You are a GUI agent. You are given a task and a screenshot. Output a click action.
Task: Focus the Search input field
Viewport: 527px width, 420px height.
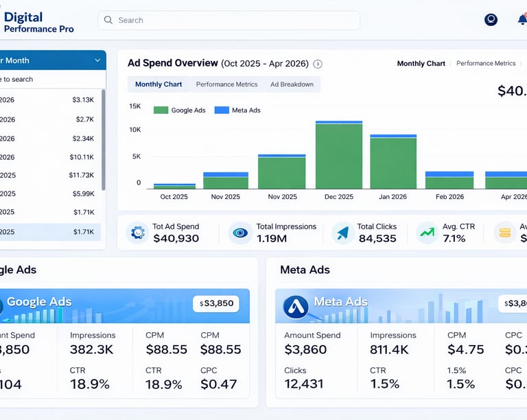tap(229, 20)
